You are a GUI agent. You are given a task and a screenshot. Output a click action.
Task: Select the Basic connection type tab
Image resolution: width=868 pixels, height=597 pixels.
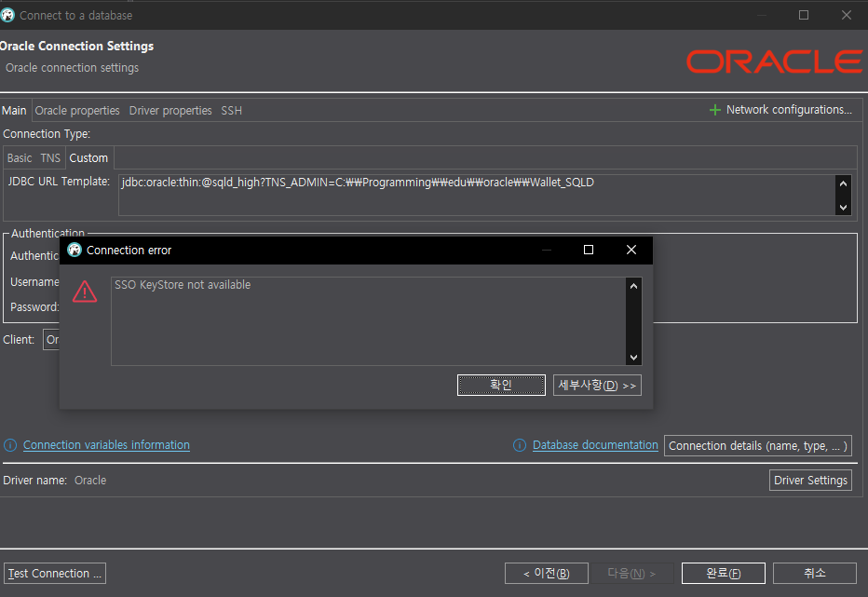(x=20, y=158)
